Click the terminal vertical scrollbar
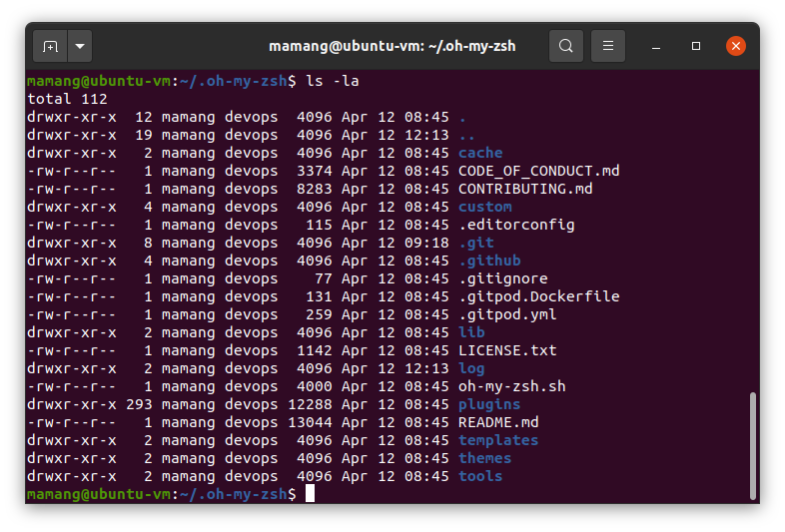This screenshot has width=785, height=532. click(x=752, y=446)
